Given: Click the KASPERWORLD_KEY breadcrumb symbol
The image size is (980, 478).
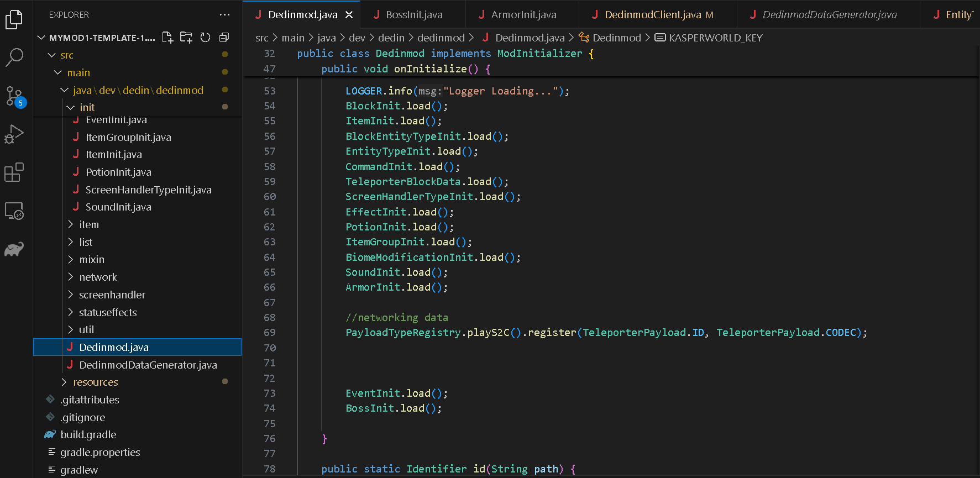Looking at the screenshot, I should coord(715,38).
